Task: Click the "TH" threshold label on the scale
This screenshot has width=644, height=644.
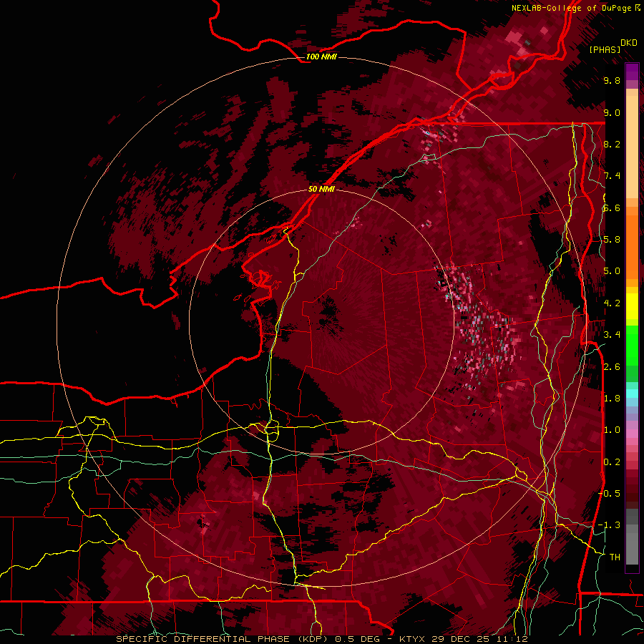Action: coord(615,557)
